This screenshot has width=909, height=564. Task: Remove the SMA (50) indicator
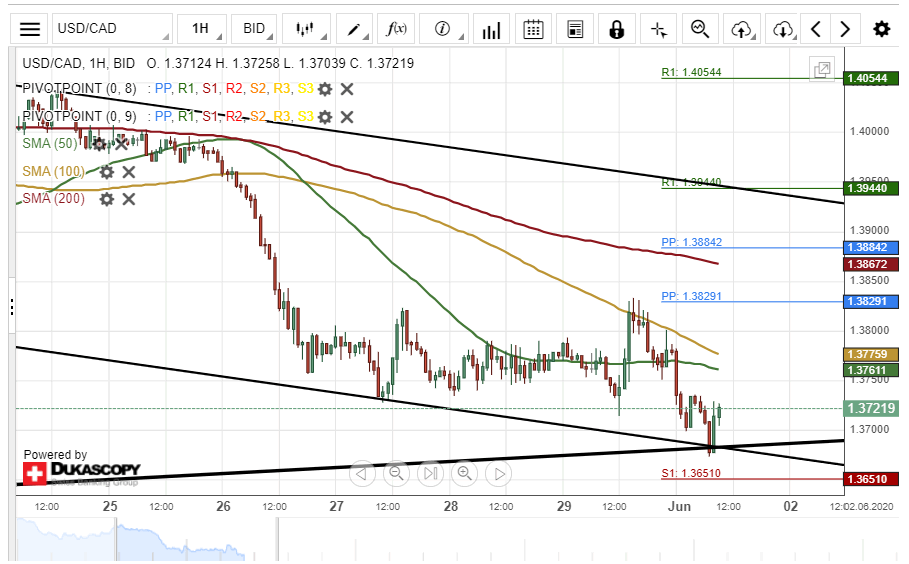[121, 144]
